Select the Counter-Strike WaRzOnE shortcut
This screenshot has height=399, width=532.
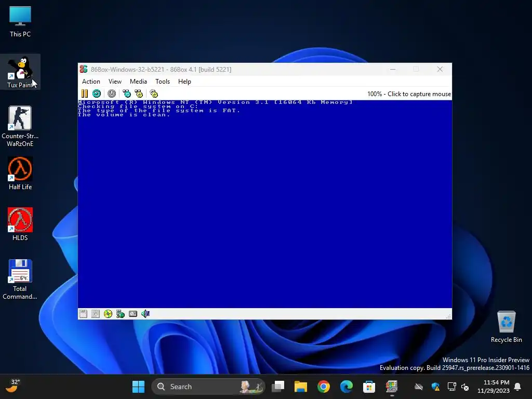(x=20, y=126)
